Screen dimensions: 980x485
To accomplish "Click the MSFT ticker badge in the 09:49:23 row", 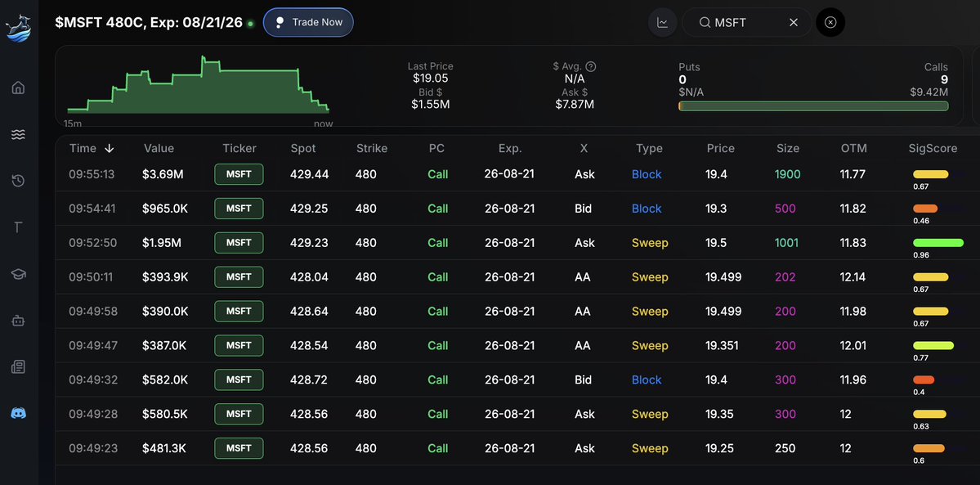I will click(x=239, y=448).
